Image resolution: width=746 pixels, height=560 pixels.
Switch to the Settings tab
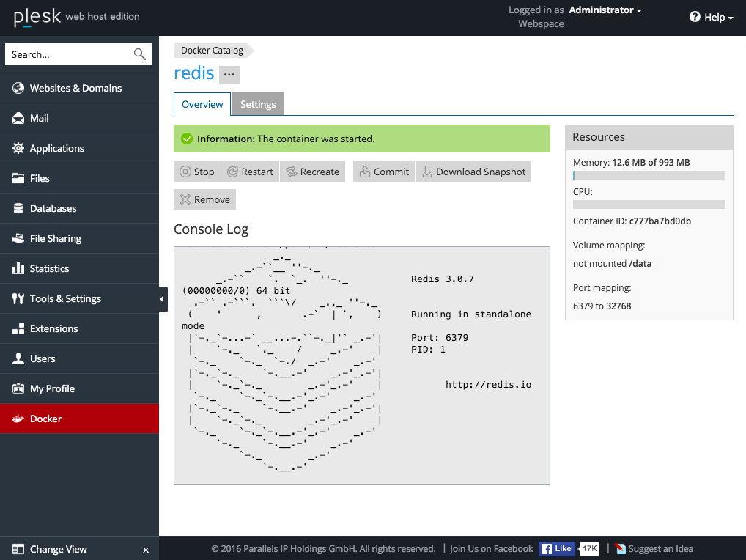pos(257,104)
